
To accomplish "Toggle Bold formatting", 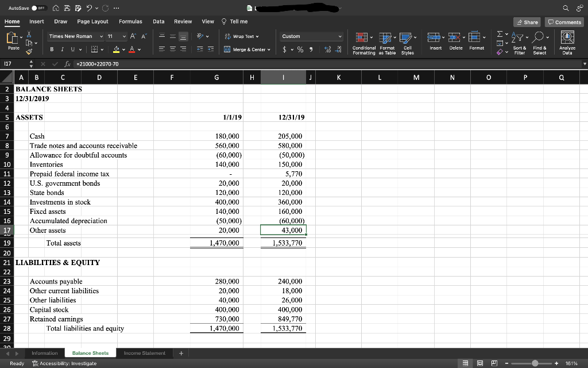I will click(52, 49).
